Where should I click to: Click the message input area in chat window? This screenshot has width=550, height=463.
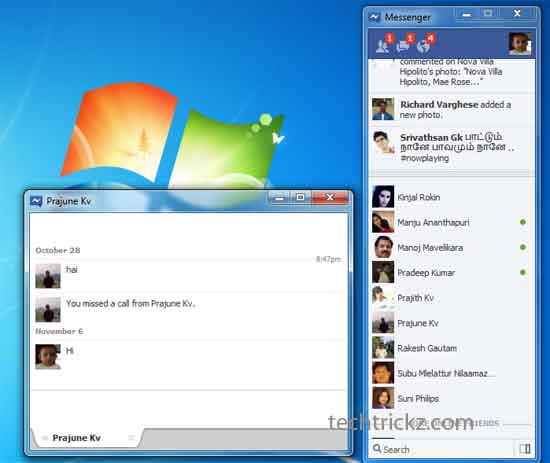[188, 409]
